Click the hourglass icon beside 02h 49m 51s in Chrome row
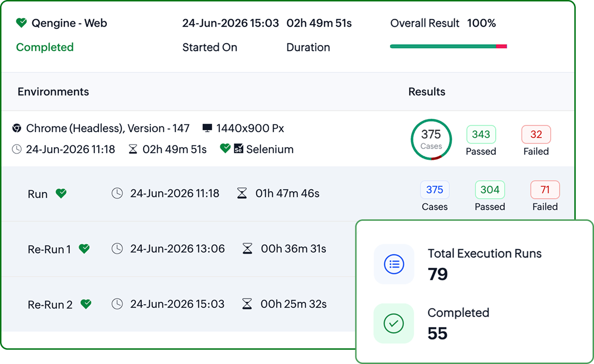The height and width of the screenshot is (364, 594). tap(133, 149)
